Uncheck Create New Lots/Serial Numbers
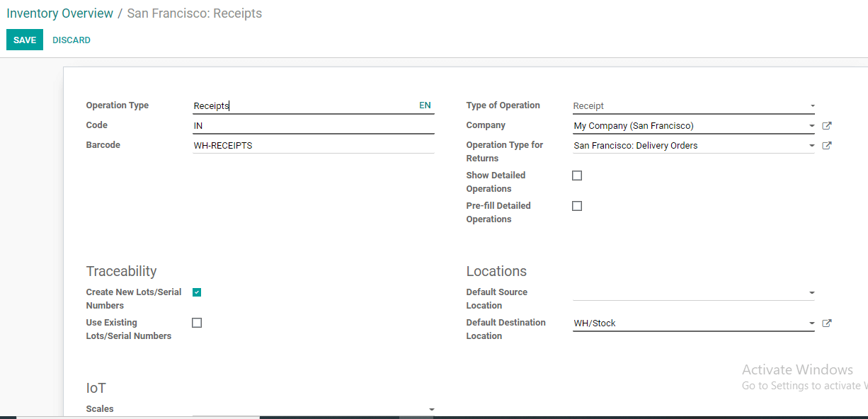The height and width of the screenshot is (419, 868). coord(197,292)
